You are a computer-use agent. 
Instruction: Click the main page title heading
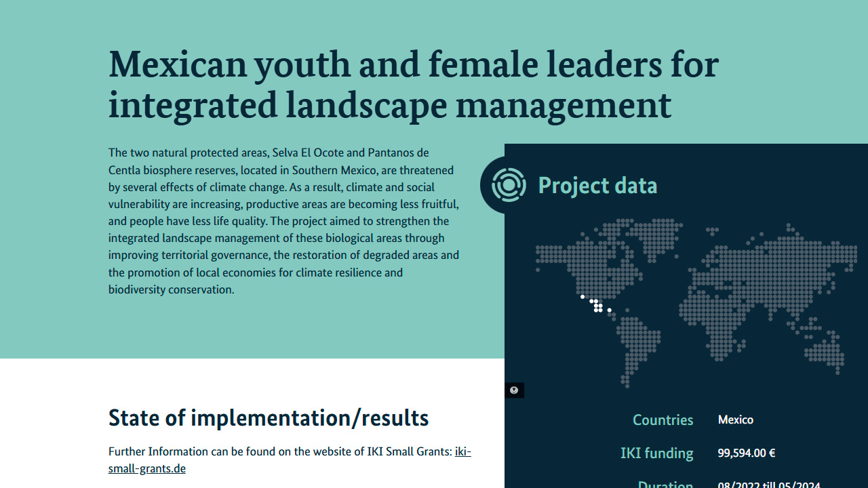pos(413,84)
